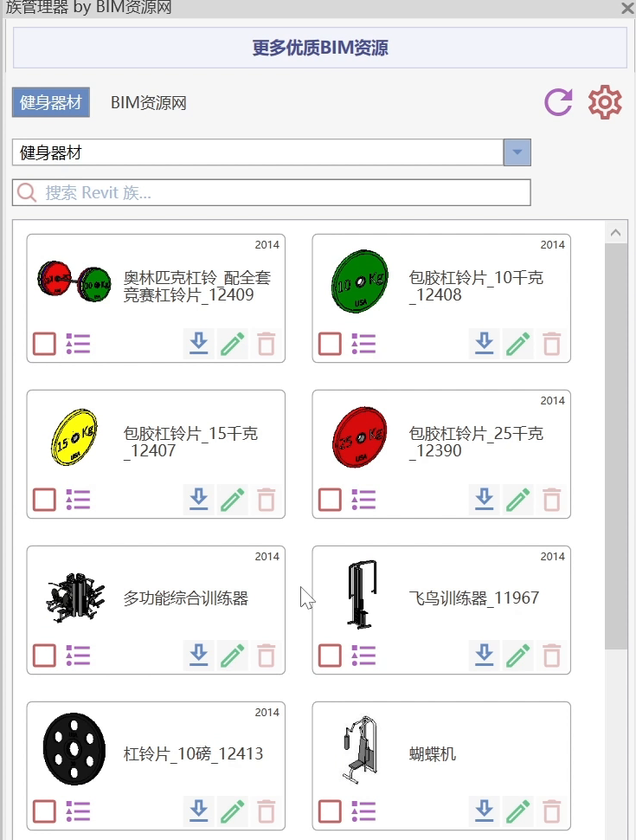Select 飞鸟训练器_11967 via its checkbox
636x840 pixels.
pyautogui.click(x=330, y=656)
